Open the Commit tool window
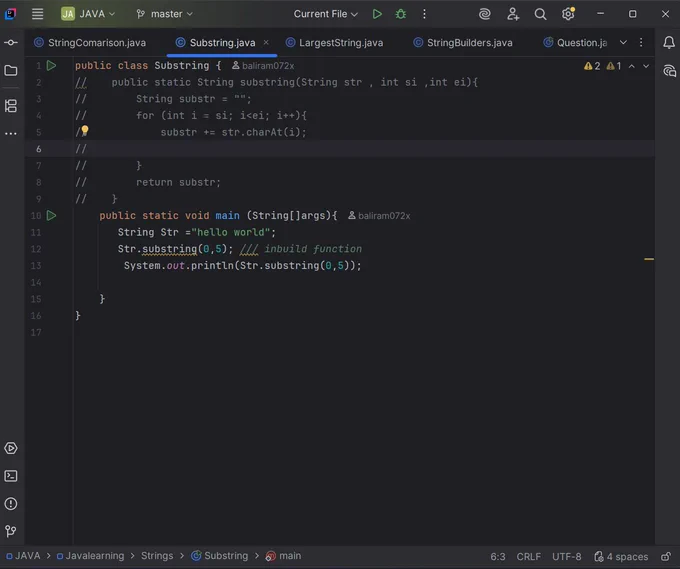 11,43
